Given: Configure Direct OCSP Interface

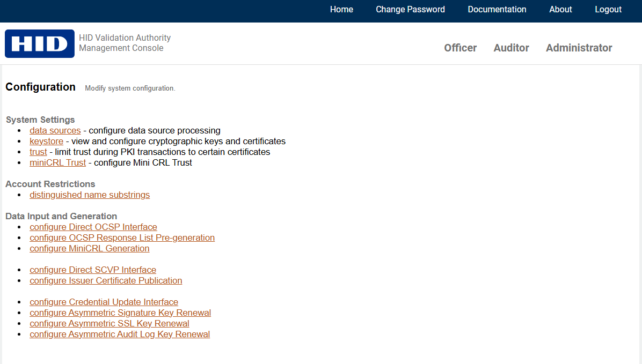Looking at the screenshot, I should (x=93, y=227).
